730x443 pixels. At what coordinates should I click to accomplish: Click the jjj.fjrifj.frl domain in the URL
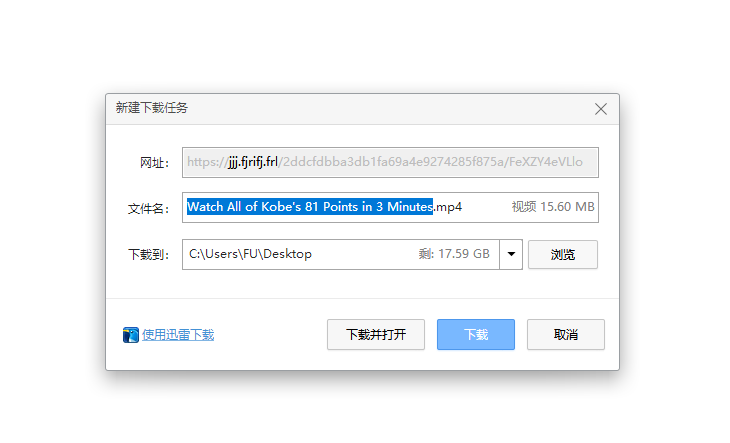tap(252, 162)
